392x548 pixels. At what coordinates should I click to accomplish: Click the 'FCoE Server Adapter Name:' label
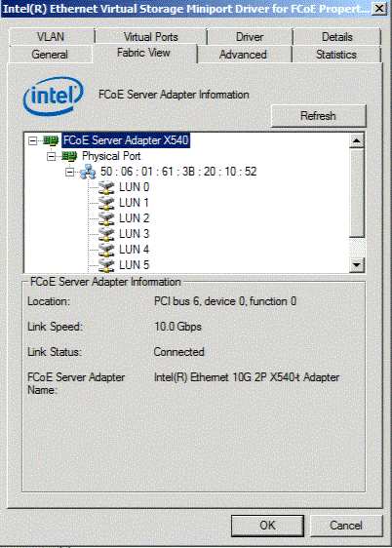76,383
